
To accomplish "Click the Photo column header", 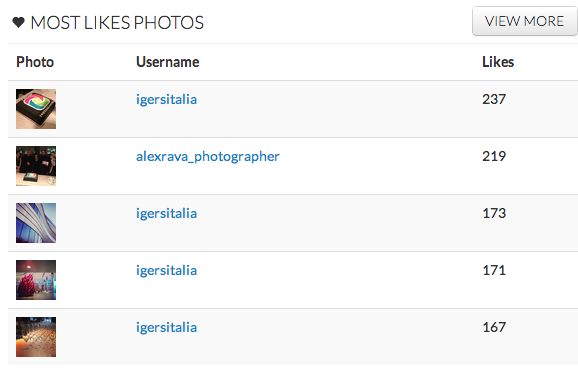I will pos(35,62).
